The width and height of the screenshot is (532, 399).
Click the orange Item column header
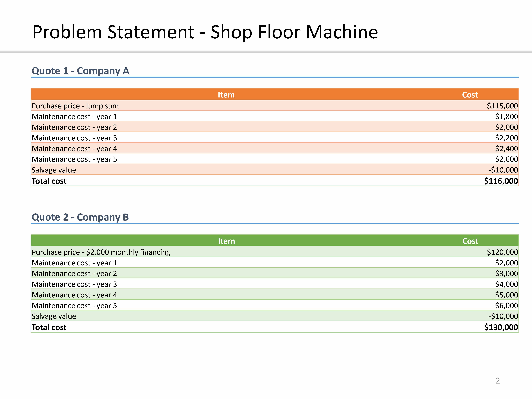click(x=226, y=95)
